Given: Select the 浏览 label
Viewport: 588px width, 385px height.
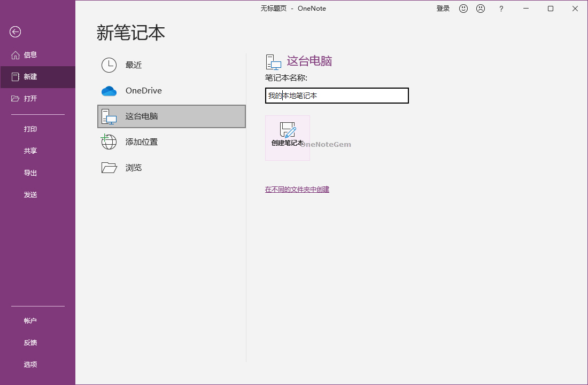Looking at the screenshot, I should [x=134, y=168].
